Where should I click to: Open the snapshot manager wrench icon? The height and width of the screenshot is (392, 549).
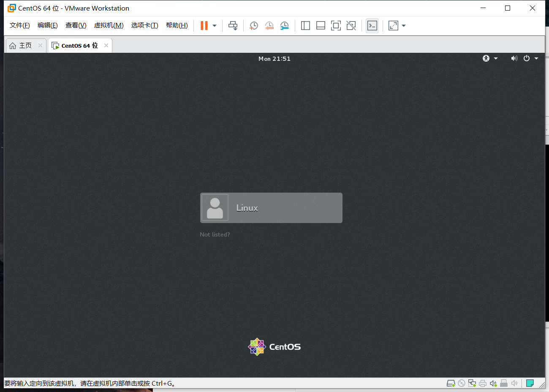coord(285,26)
